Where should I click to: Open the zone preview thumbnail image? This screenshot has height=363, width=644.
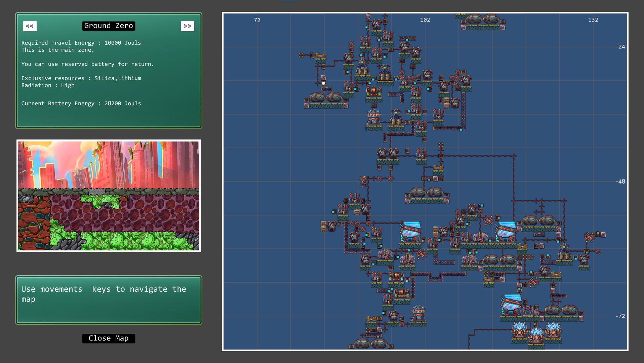[x=109, y=196]
